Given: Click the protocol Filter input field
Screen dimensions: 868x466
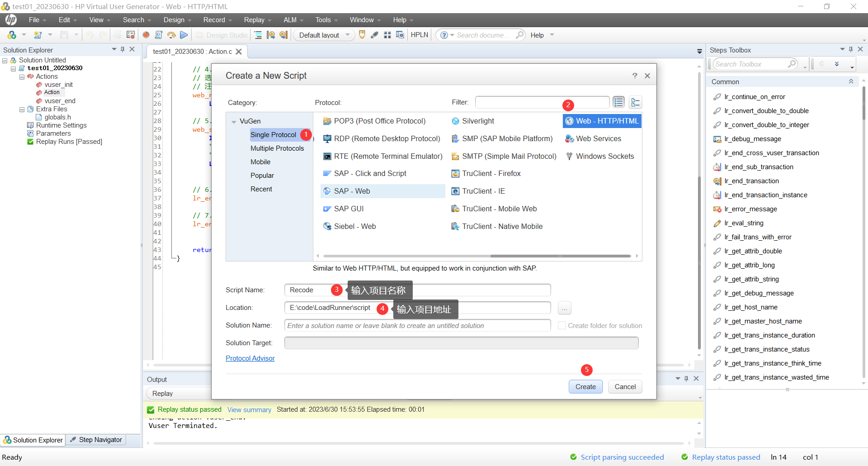Looking at the screenshot, I should 542,102.
